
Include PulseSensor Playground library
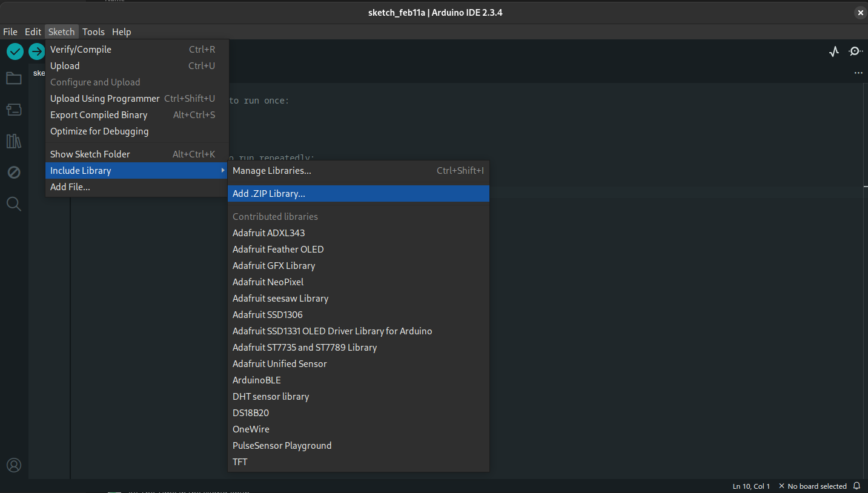click(x=359, y=446)
